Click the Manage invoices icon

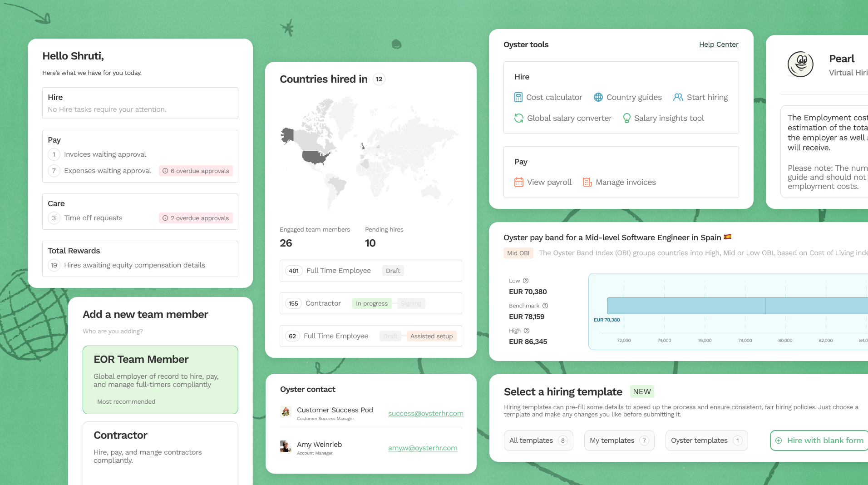pyautogui.click(x=587, y=182)
